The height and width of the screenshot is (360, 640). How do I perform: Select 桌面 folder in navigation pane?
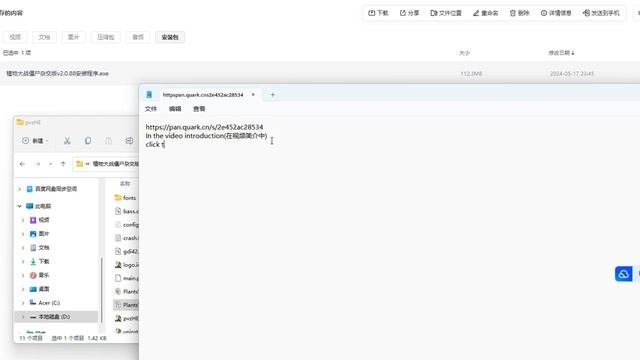click(x=40, y=289)
